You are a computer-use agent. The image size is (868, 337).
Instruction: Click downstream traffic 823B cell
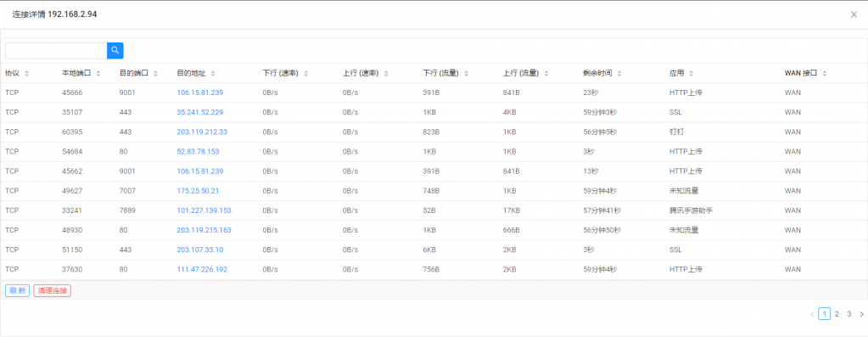tap(431, 132)
